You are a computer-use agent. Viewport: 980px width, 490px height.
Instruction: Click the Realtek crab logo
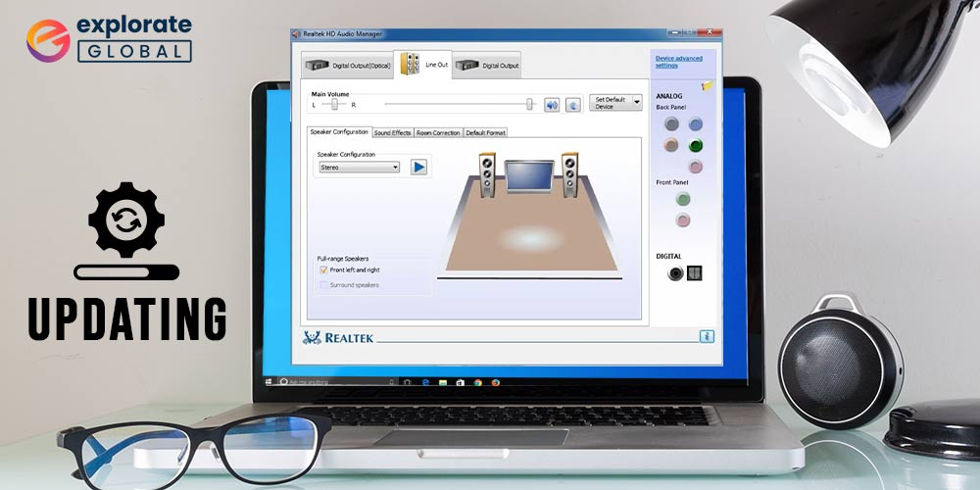click(312, 337)
